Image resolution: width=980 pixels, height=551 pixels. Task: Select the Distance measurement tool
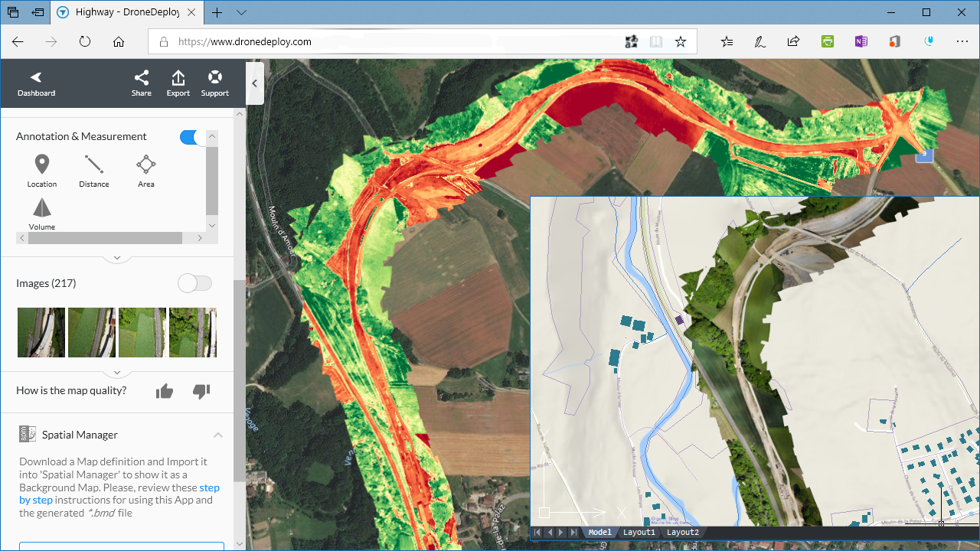pos(93,169)
